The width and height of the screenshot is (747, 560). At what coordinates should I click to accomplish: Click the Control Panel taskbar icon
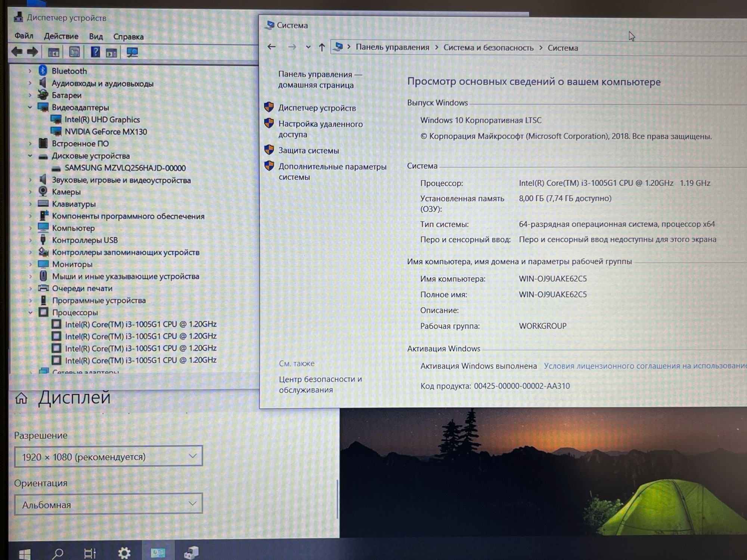158,553
